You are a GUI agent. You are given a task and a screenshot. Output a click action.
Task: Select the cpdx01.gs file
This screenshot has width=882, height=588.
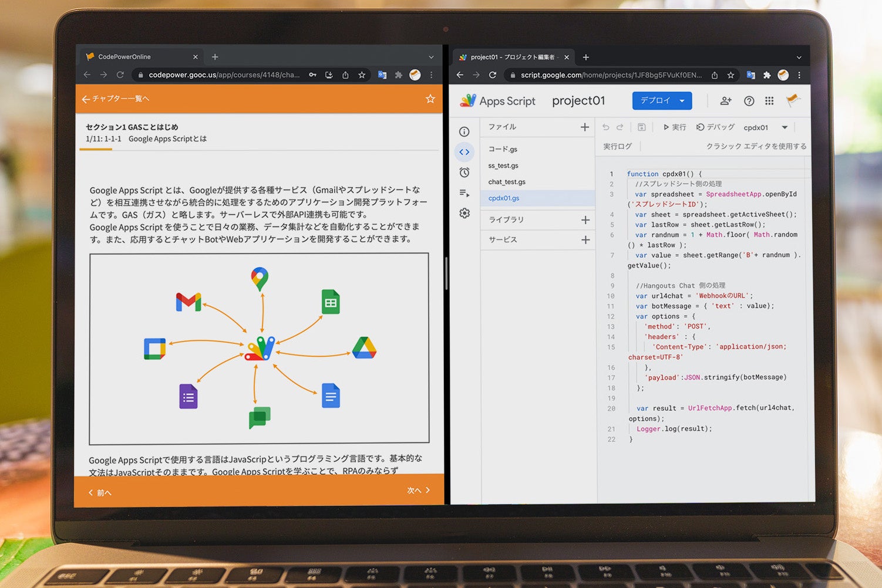pos(537,198)
